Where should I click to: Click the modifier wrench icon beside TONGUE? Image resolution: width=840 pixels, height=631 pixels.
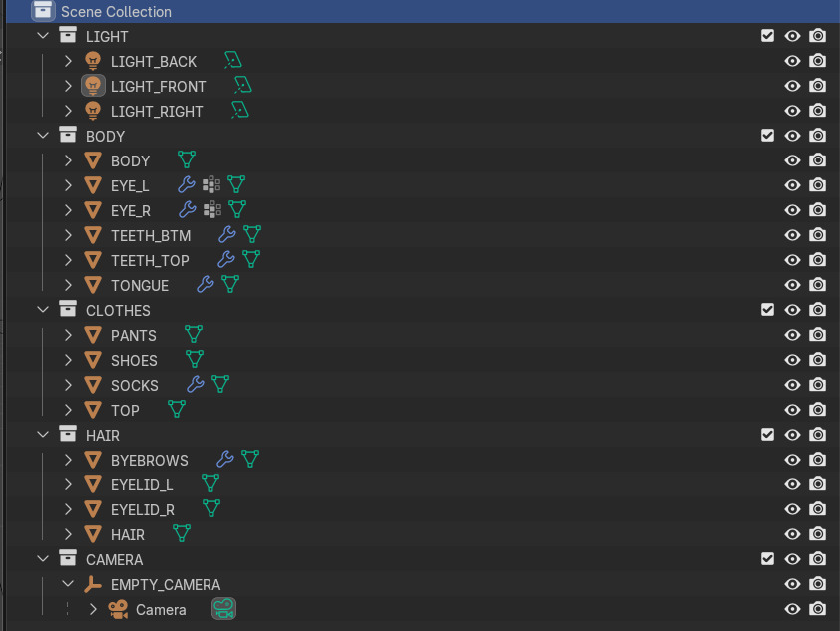click(206, 284)
